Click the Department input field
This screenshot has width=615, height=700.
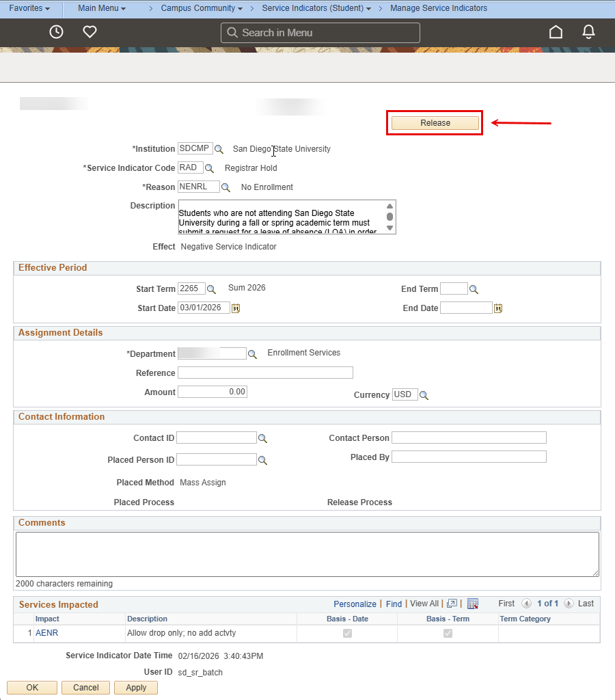coord(212,353)
